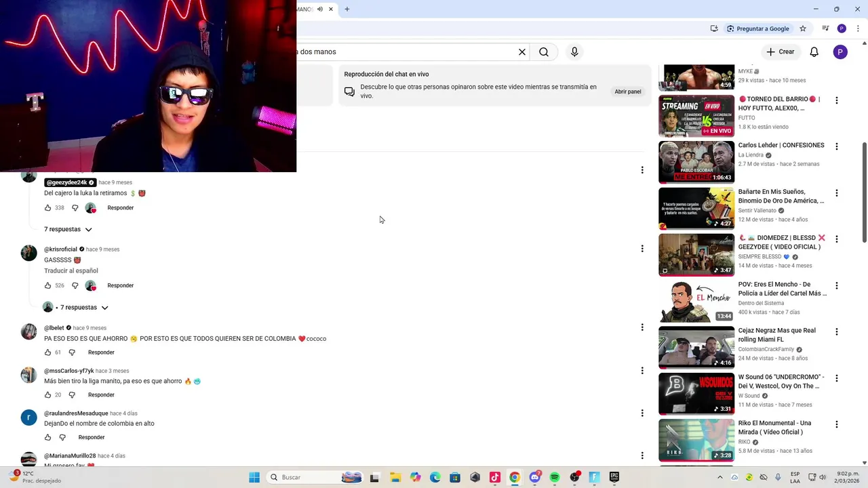Screen dimensions: 868x488
Task: Open YouTube notifications bell
Action: tap(814, 52)
